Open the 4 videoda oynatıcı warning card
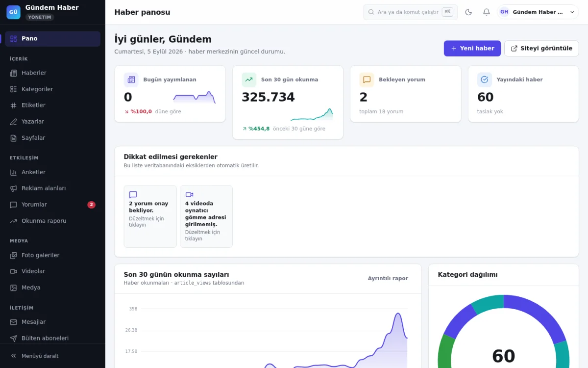This screenshot has height=368, width=588. (x=206, y=216)
